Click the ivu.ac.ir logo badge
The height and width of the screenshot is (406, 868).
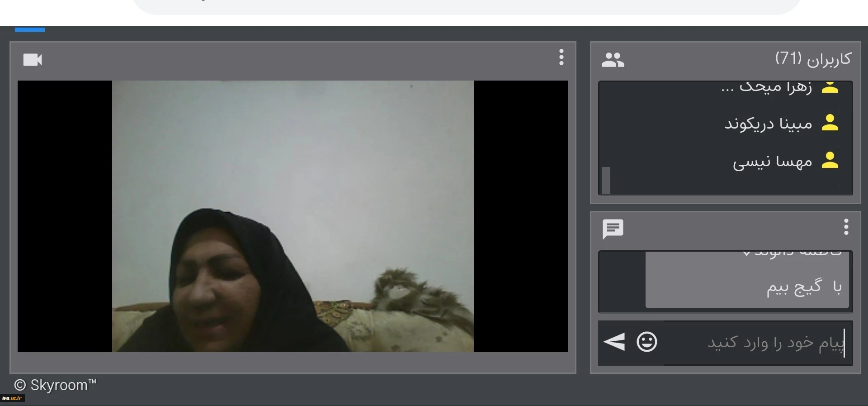(x=12, y=398)
